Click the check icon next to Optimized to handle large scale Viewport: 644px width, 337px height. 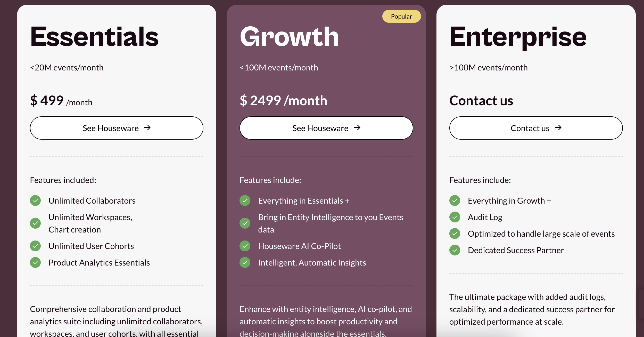[455, 234]
